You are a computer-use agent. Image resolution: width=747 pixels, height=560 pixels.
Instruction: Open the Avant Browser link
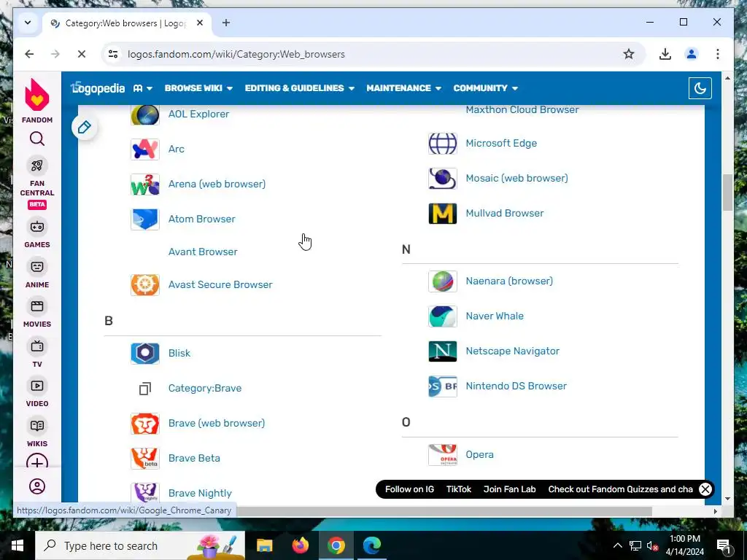(x=203, y=252)
